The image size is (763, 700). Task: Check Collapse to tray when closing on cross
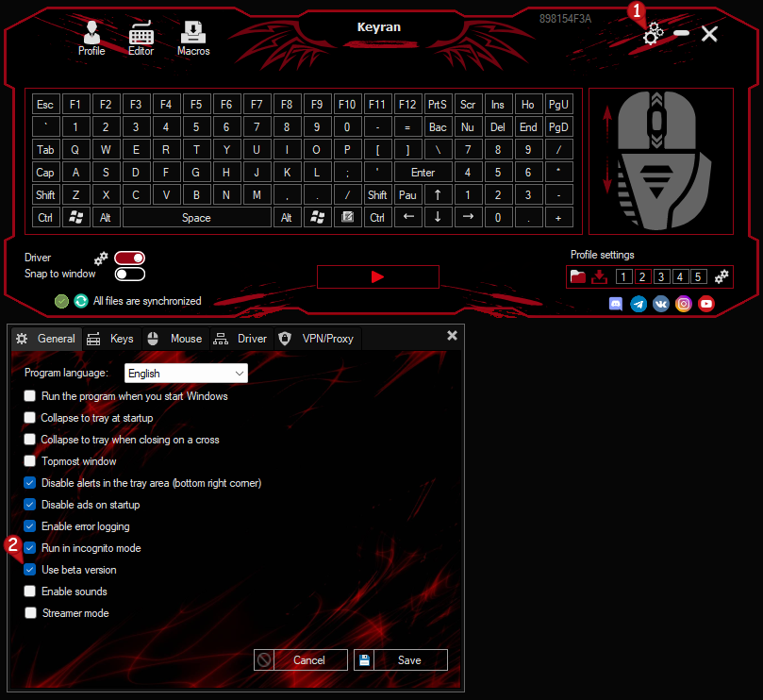[x=29, y=439]
